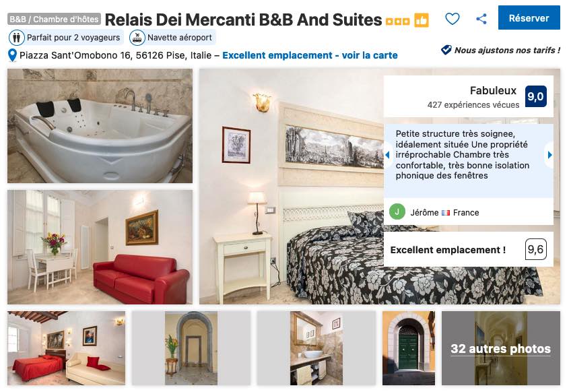Click the three-square rating icon

point(397,22)
